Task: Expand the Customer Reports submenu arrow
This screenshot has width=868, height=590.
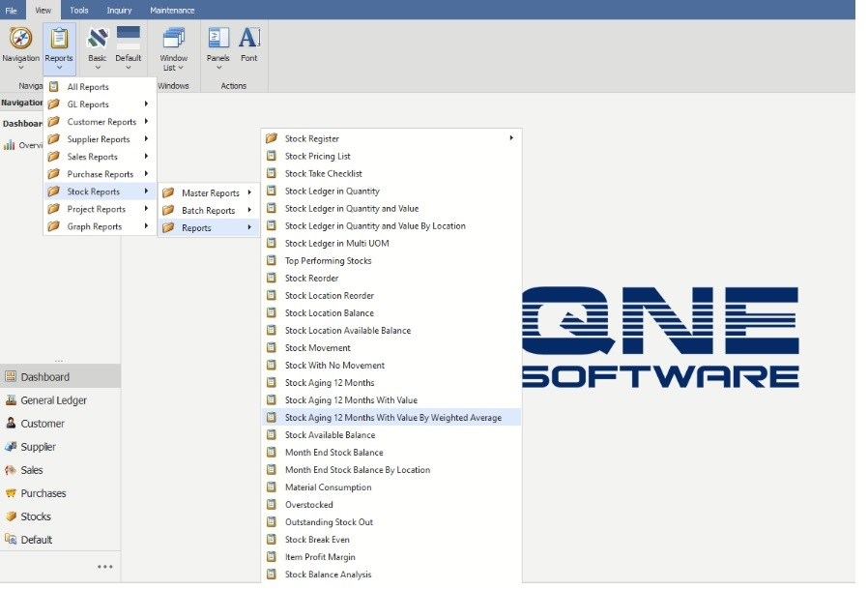Action: tap(146, 121)
